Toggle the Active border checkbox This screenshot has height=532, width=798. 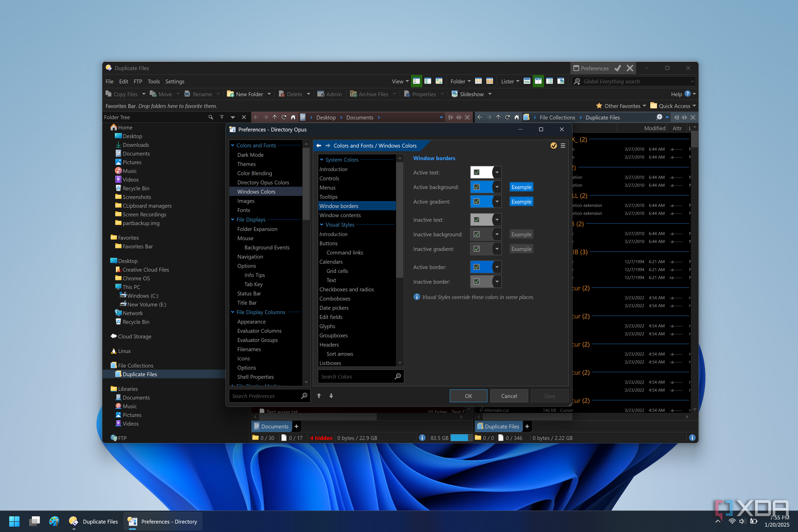477,267
